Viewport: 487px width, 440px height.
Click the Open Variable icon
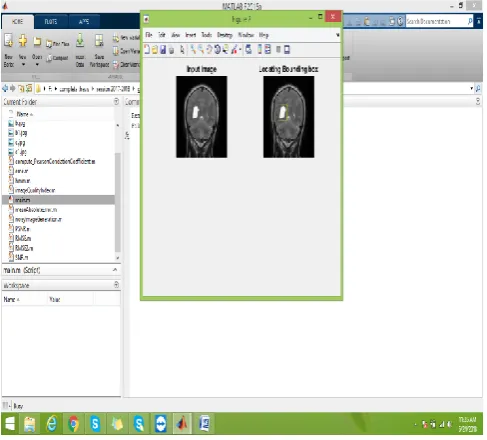pyautogui.click(x=116, y=51)
